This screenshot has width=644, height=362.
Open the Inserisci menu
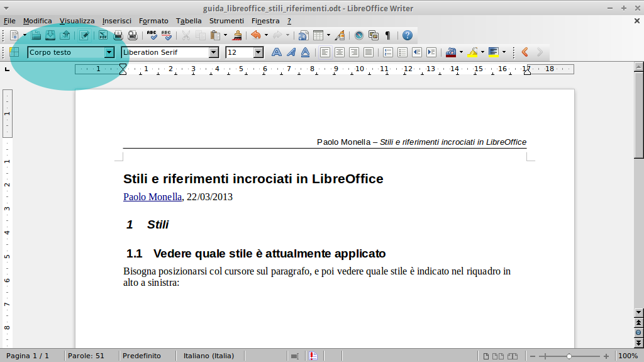tap(116, 21)
